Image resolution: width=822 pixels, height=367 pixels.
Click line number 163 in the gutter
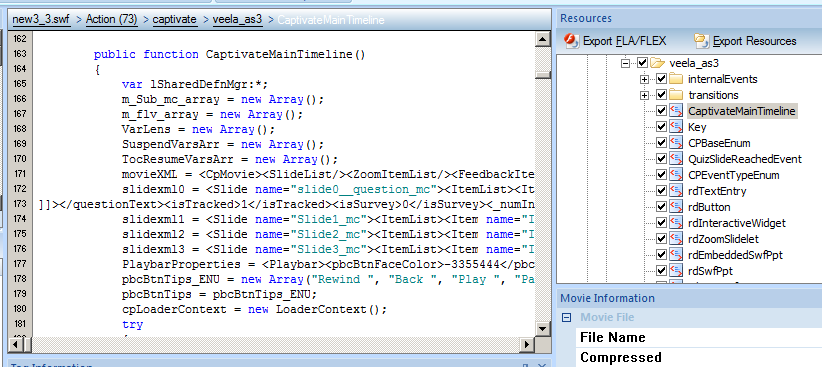tap(20, 54)
